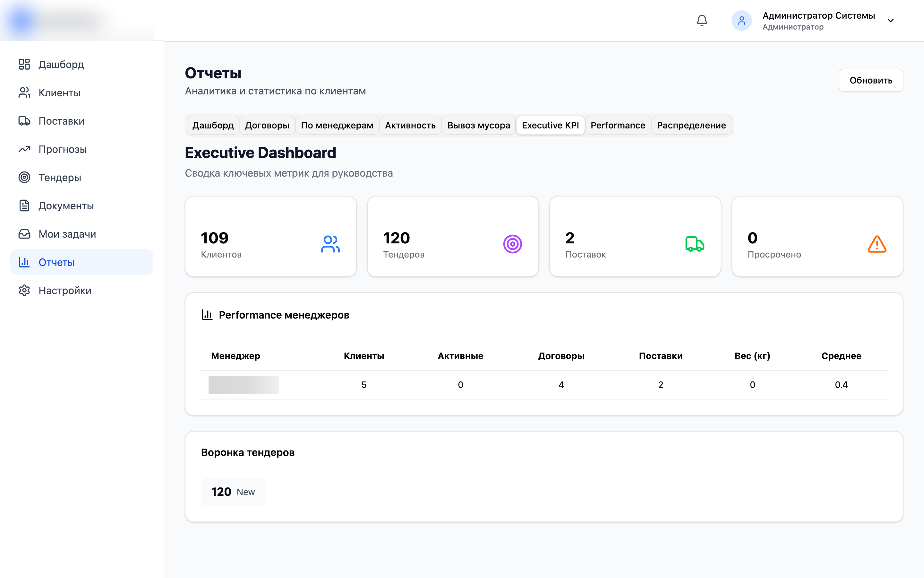Open Документы from the sidebar
Image resolution: width=924 pixels, height=578 pixels.
[82, 206]
